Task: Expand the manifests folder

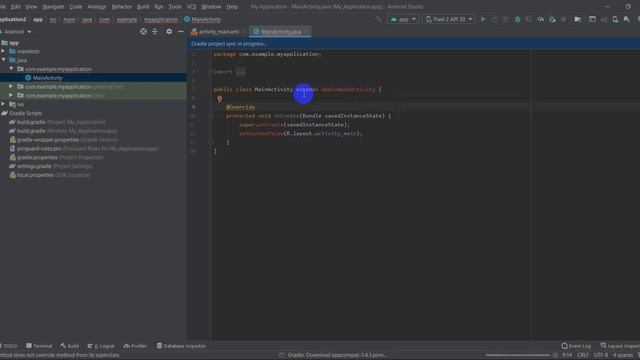Action: click(x=3, y=51)
